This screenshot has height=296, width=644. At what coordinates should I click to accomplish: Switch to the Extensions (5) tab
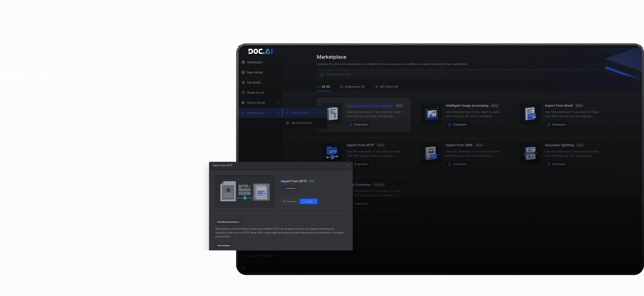pos(352,87)
